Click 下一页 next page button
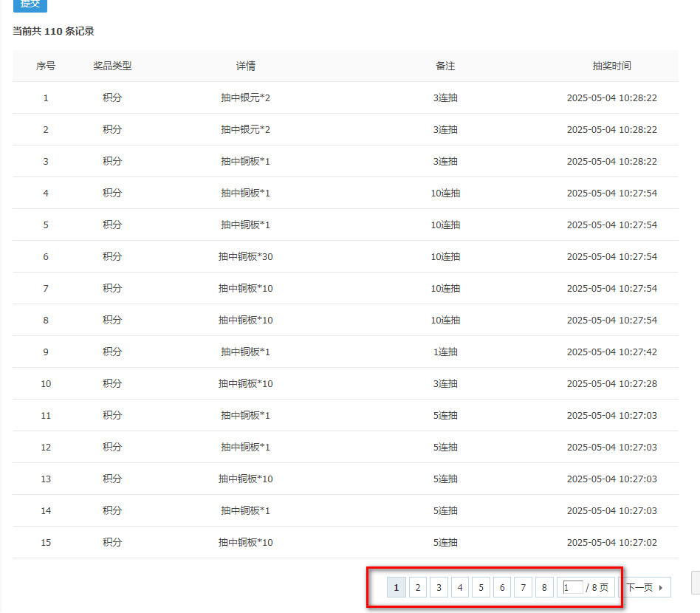Image resolution: width=700 pixels, height=613 pixels. (x=645, y=587)
